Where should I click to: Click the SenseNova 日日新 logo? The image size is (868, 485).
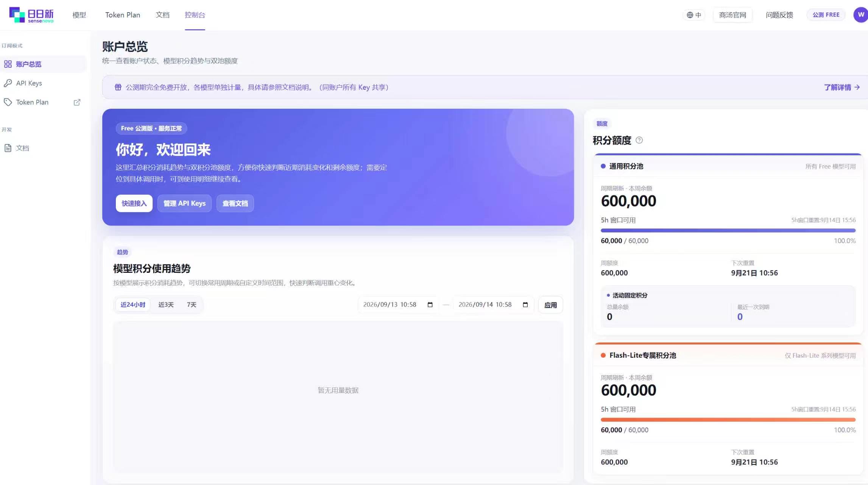click(x=31, y=15)
